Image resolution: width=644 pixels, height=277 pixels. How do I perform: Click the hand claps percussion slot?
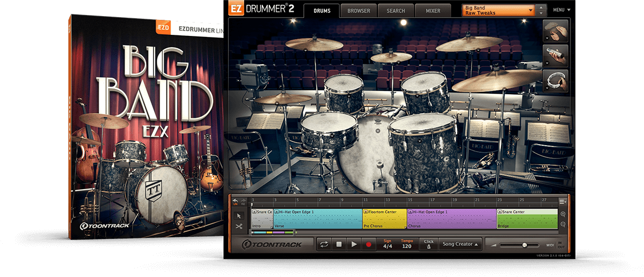click(x=555, y=31)
